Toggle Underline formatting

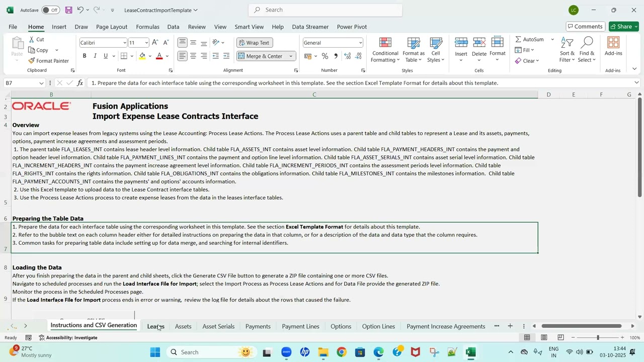click(x=106, y=56)
